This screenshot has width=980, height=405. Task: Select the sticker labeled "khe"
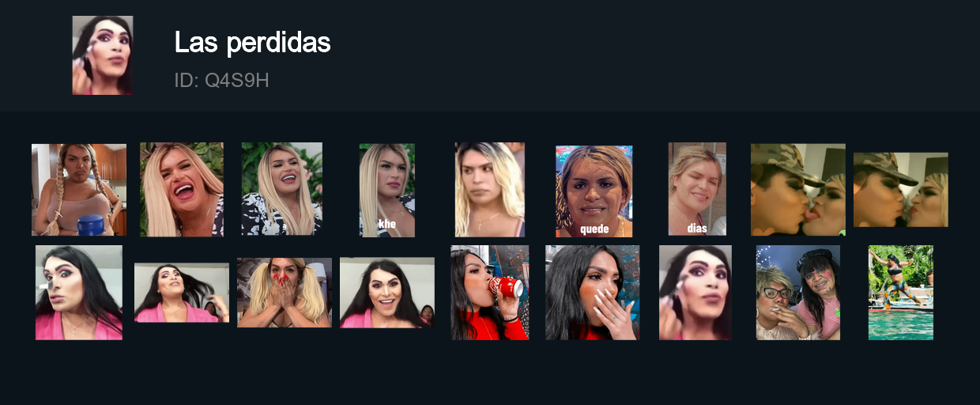coord(387,190)
